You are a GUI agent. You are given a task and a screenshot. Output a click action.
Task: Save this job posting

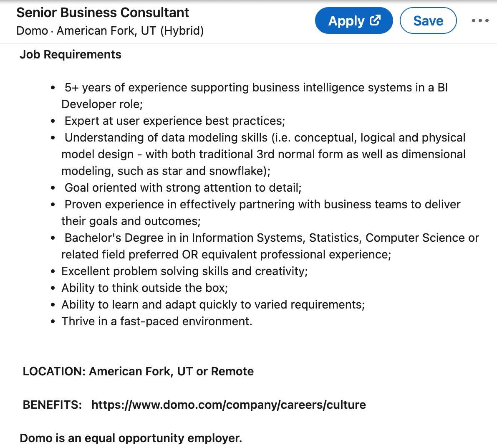(428, 20)
